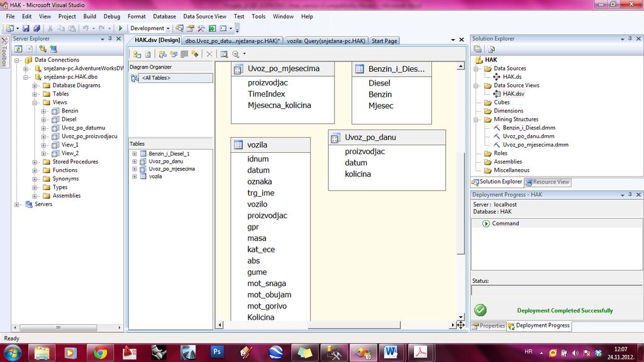Click the Delete X icon in DSV toolbar
The width and height of the screenshot is (644, 362).
pyautogui.click(x=209, y=54)
